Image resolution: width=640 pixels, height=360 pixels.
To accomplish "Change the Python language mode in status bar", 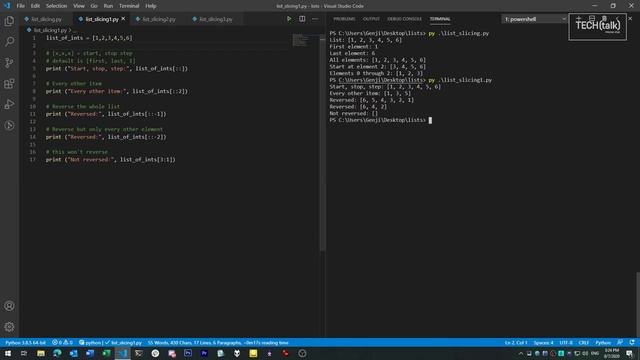I will 603,342.
